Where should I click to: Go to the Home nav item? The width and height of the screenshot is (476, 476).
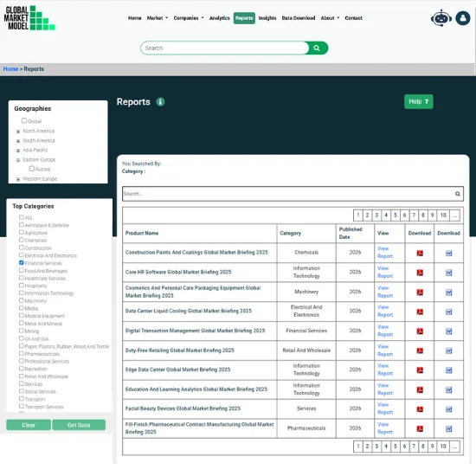(x=134, y=18)
